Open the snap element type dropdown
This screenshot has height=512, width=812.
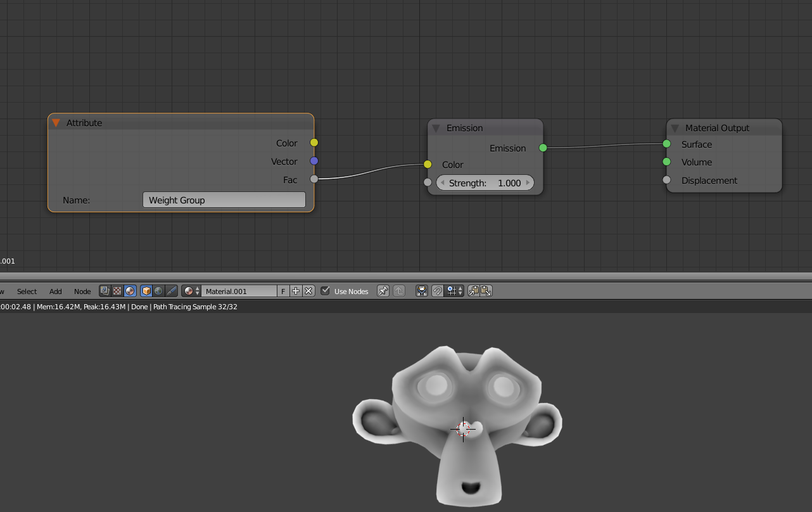pyautogui.click(x=455, y=291)
